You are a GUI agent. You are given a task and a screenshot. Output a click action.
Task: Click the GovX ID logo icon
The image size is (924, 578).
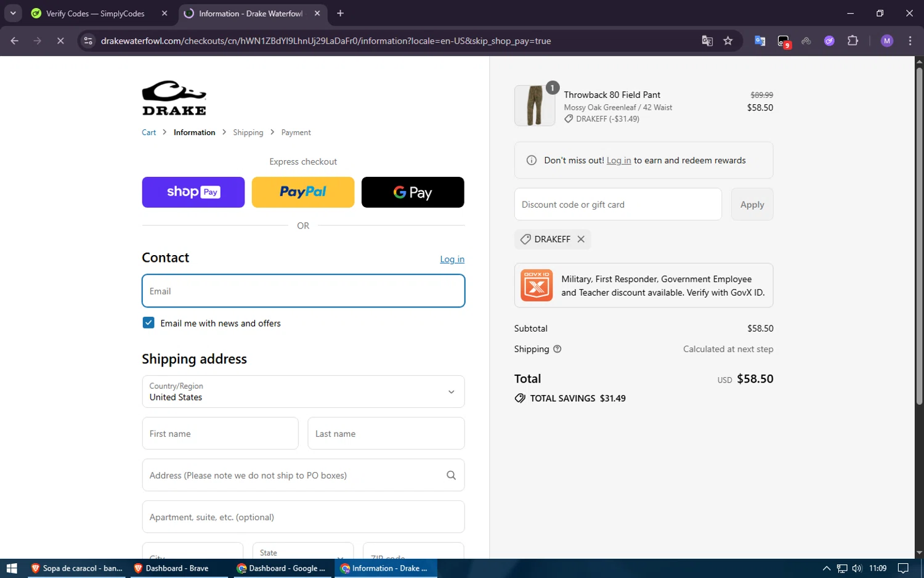coord(537,285)
